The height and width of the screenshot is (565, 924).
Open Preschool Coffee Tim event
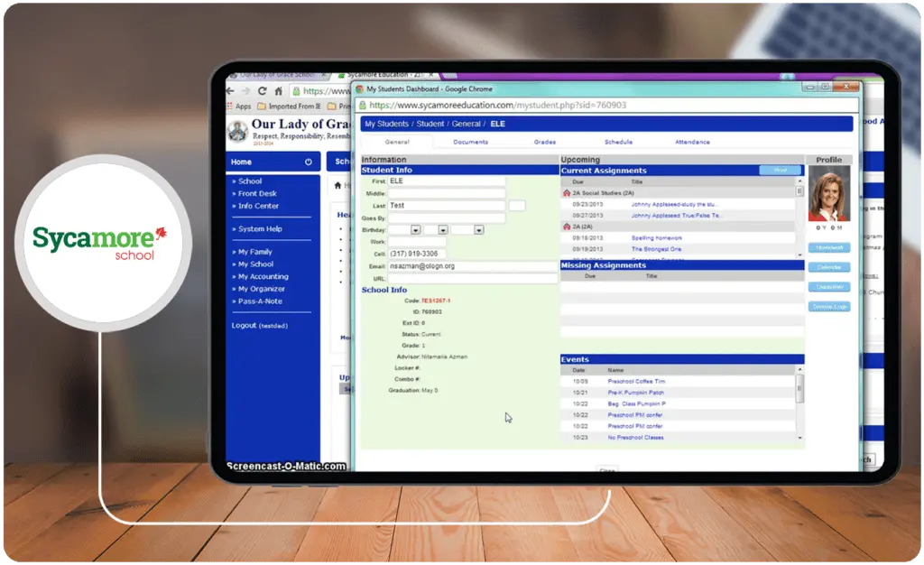coord(636,381)
